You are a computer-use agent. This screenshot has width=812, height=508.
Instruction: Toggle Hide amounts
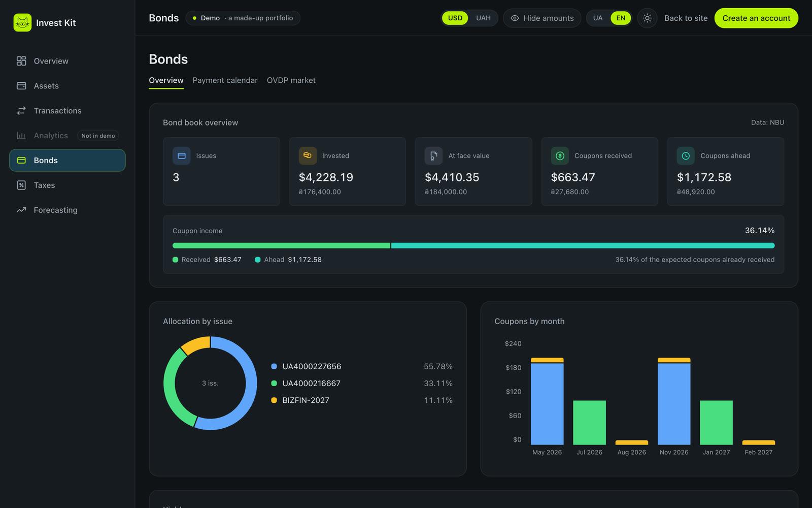click(542, 18)
